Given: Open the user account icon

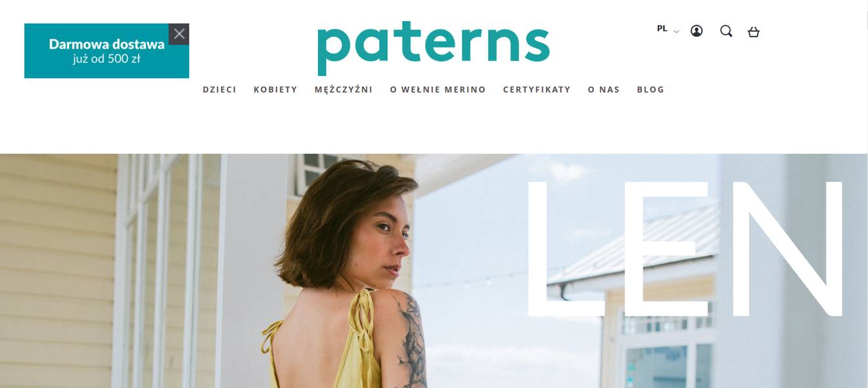Looking at the screenshot, I should (697, 31).
